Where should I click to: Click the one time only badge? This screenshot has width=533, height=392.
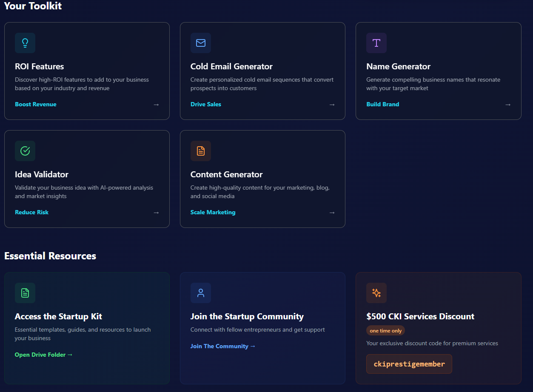(x=385, y=330)
